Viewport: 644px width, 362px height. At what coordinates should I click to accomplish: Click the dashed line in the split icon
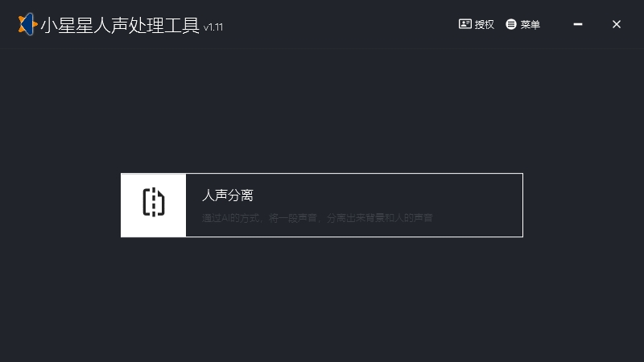153,202
